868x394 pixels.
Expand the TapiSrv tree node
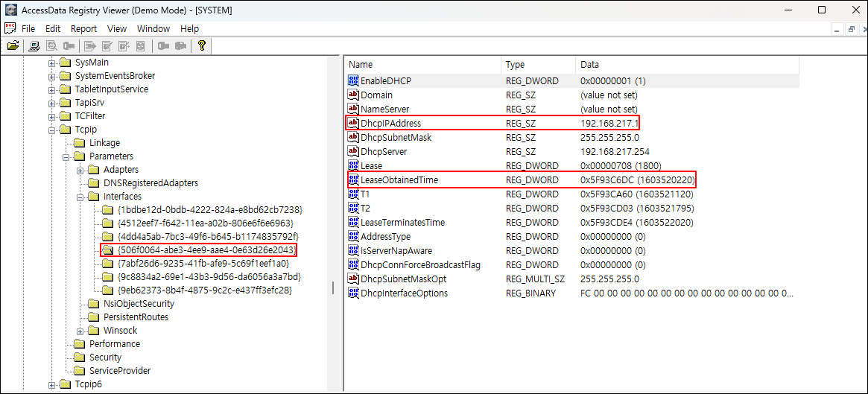click(52, 102)
